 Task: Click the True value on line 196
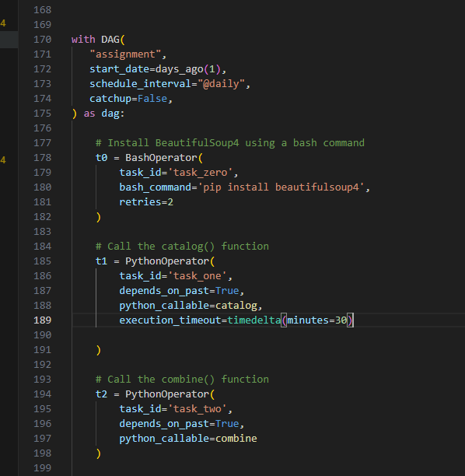227,424
